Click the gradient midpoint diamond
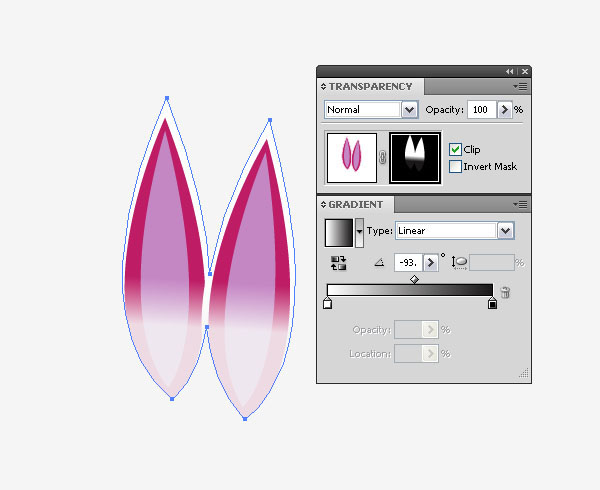The width and height of the screenshot is (600, 490). 414,280
